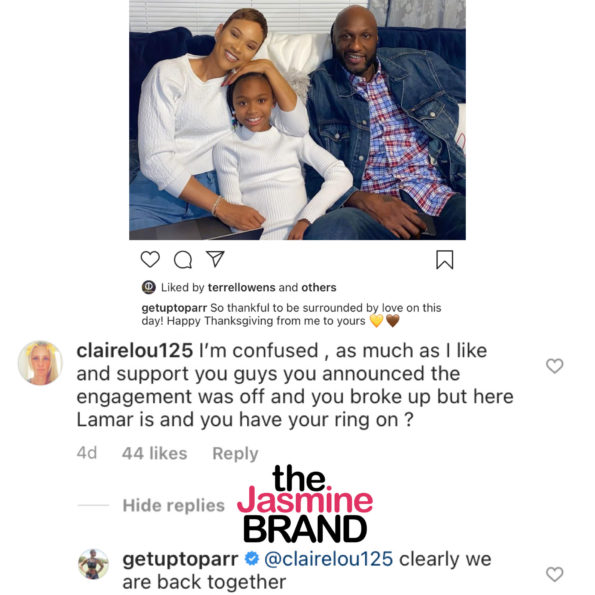
Task: Reply to clairelou125's comment
Action: [x=235, y=453]
